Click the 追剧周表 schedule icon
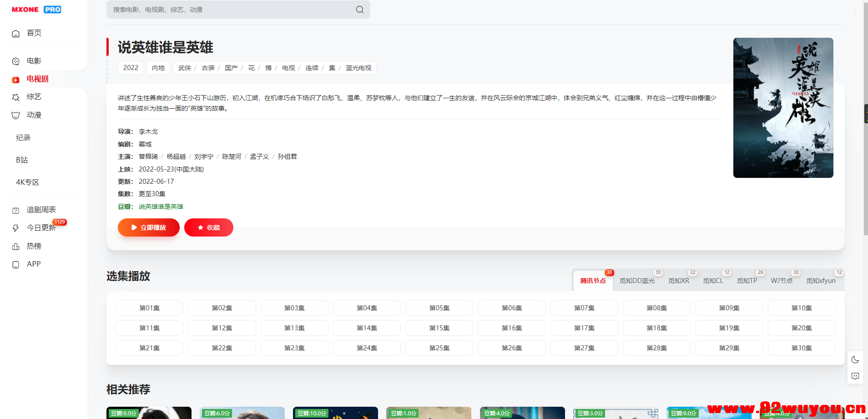This screenshot has width=868, height=419. [15, 209]
